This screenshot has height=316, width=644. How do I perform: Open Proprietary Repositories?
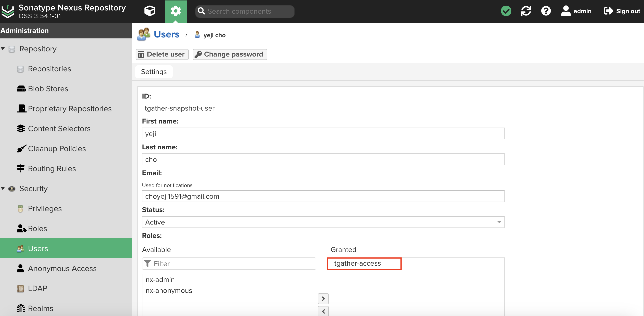70,109
